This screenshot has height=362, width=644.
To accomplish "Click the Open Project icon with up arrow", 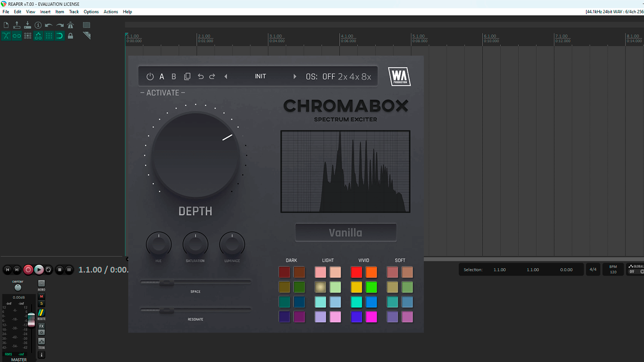I will (17, 25).
